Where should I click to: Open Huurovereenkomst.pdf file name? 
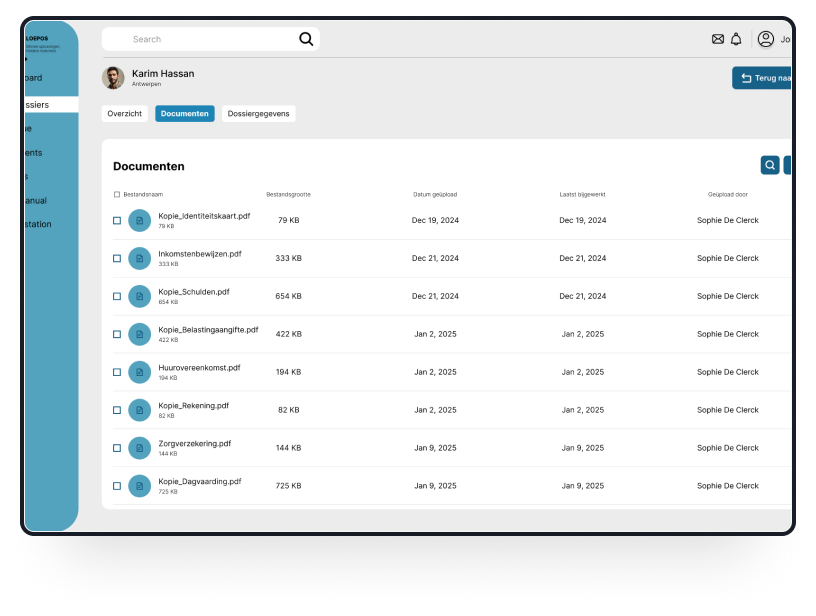[199, 368]
